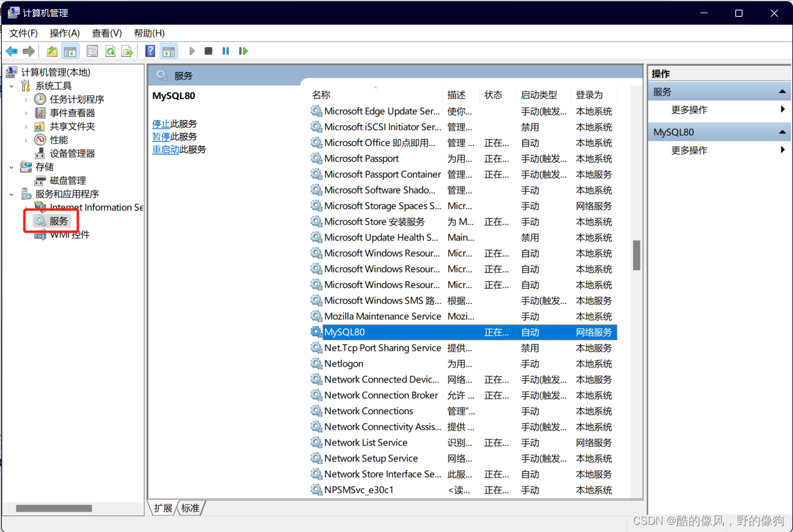Click the Export List toolbar icon
This screenshot has height=532, width=793.
click(x=127, y=51)
